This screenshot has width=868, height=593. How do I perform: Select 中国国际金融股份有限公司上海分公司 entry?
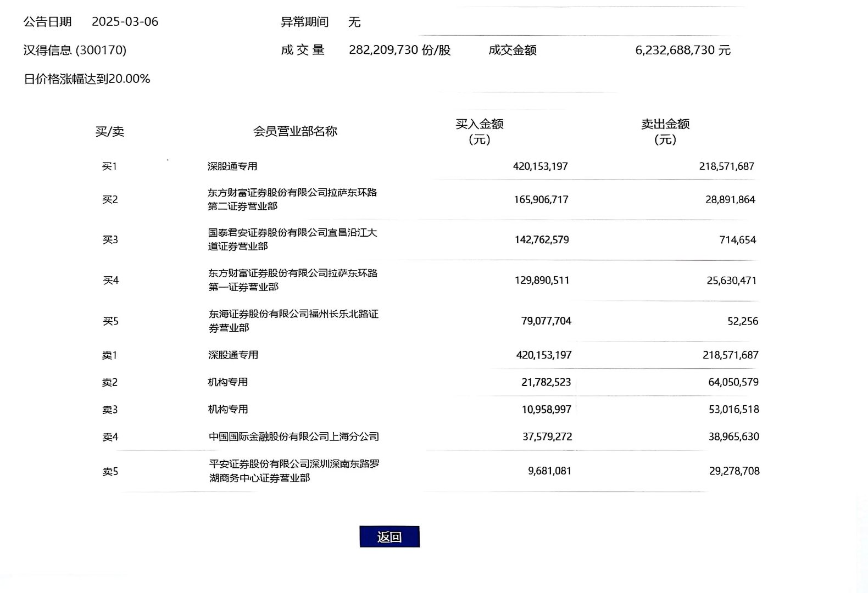(x=293, y=437)
